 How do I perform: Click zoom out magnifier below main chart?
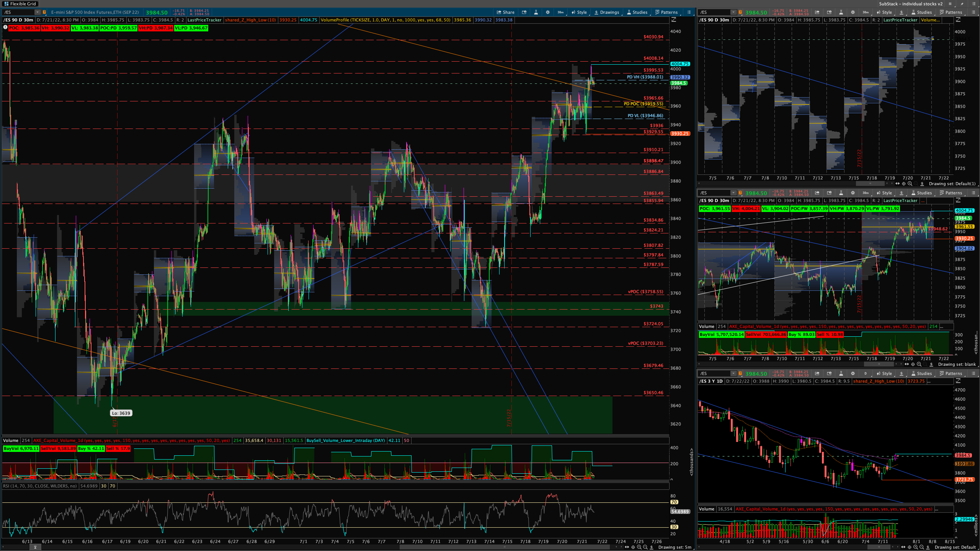tap(645, 547)
